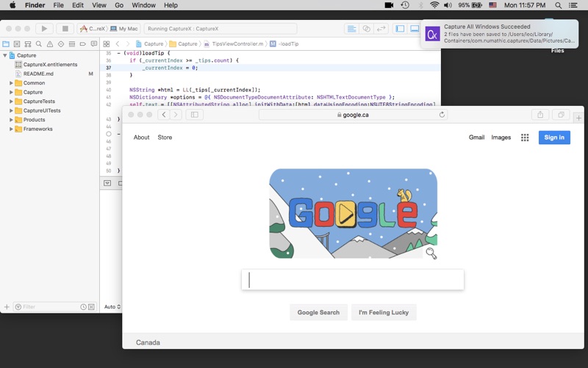Expand the Products folder
The height and width of the screenshot is (368, 588).
coord(11,120)
